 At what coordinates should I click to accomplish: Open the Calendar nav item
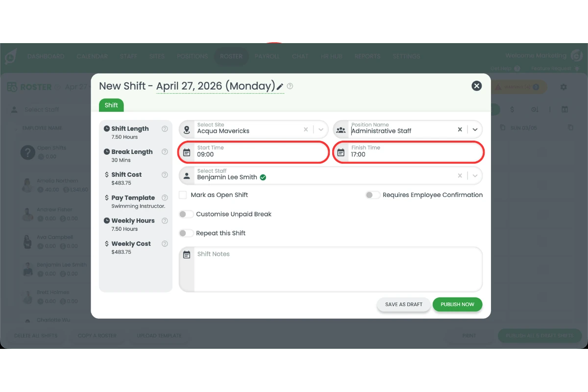(x=92, y=56)
